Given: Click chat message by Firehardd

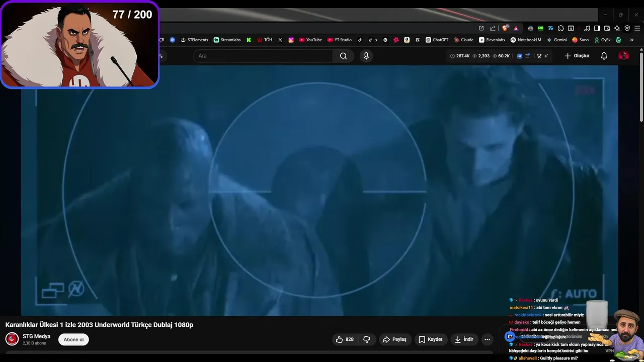Looking at the screenshot, I should (563, 330).
